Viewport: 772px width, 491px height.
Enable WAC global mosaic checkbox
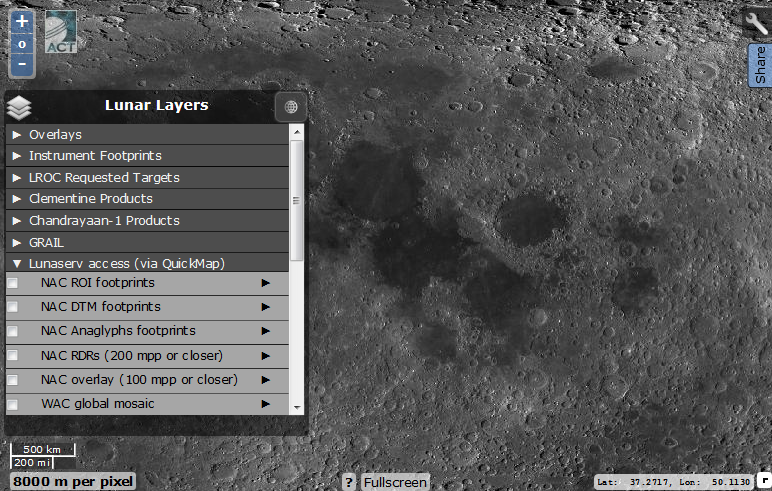tap(13, 404)
